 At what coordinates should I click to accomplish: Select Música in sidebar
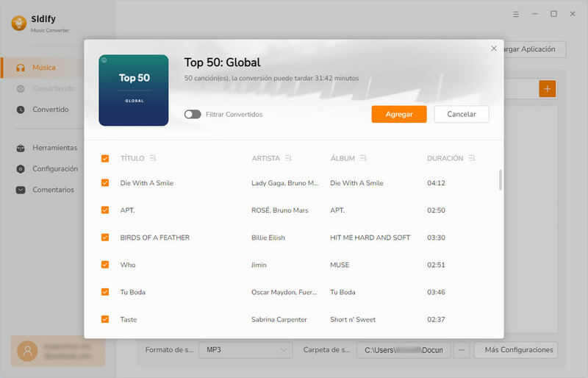(44, 68)
